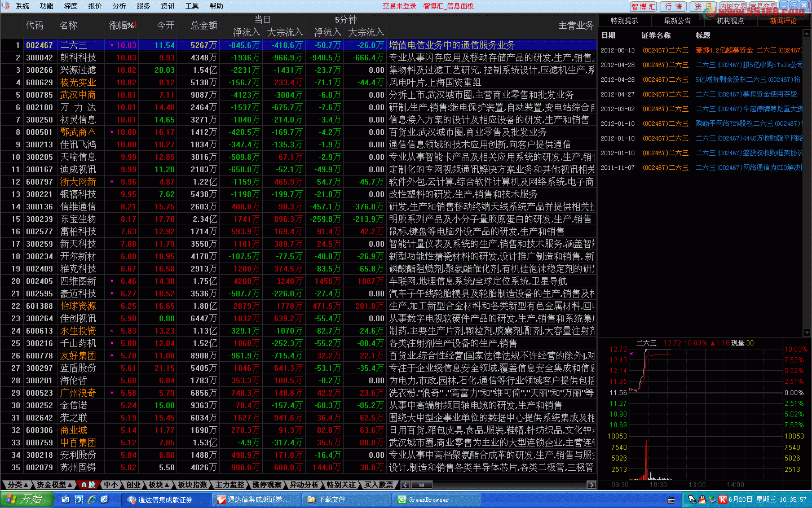The height and width of the screenshot is (508, 812).
Task: Select the 异动分析 bottom tab
Action: tap(304, 485)
